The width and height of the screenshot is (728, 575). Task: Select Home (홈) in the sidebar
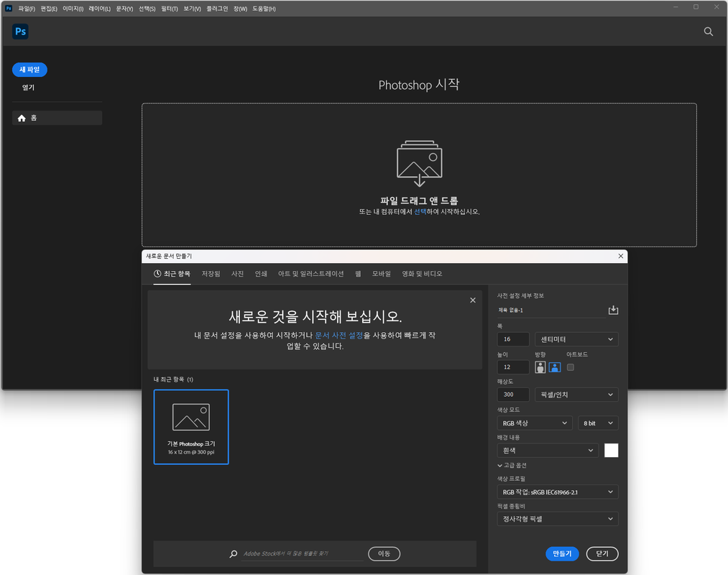tap(57, 118)
